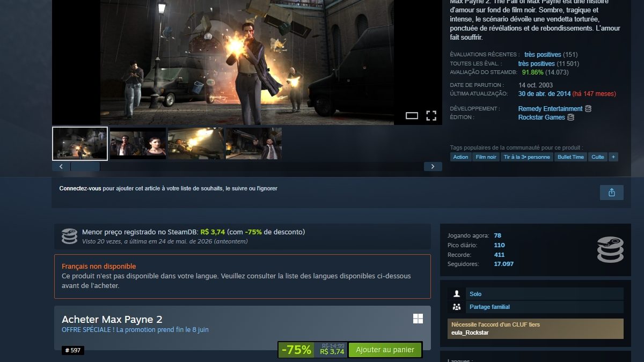Click the 'Français non disponible' warning title
The width and height of the screenshot is (644, 362).
coord(99,267)
